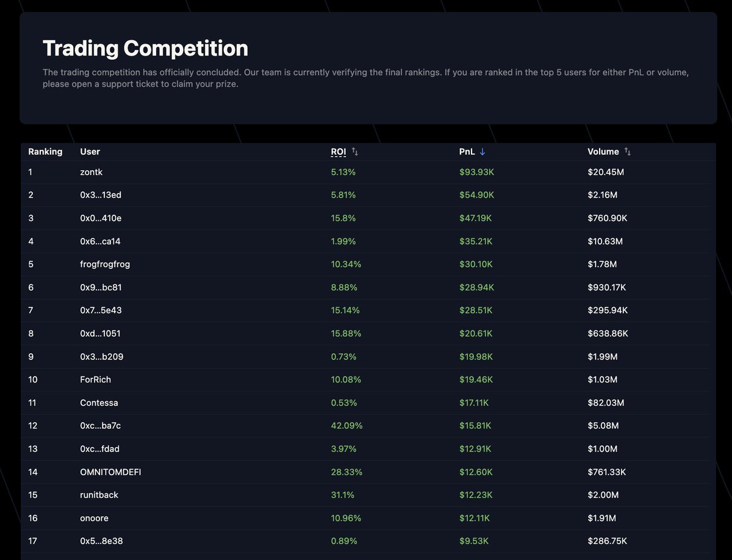This screenshot has width=732, height=560.
Task: Click OMNITOMDEFI username
Action: (x=110, y=472)
